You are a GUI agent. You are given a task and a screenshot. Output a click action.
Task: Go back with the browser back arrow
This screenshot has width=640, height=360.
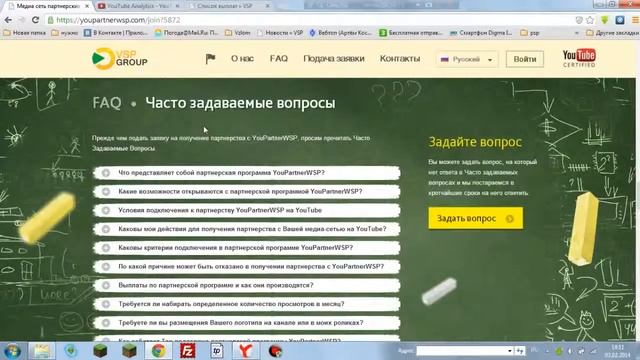tap(8, 20)
